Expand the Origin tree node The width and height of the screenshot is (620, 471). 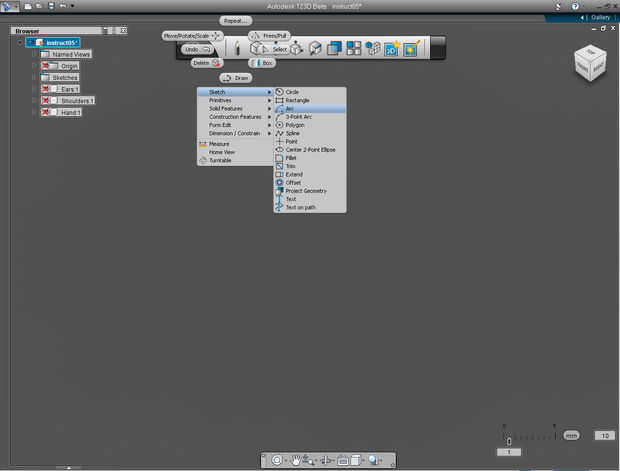click(x=34, y=66)
